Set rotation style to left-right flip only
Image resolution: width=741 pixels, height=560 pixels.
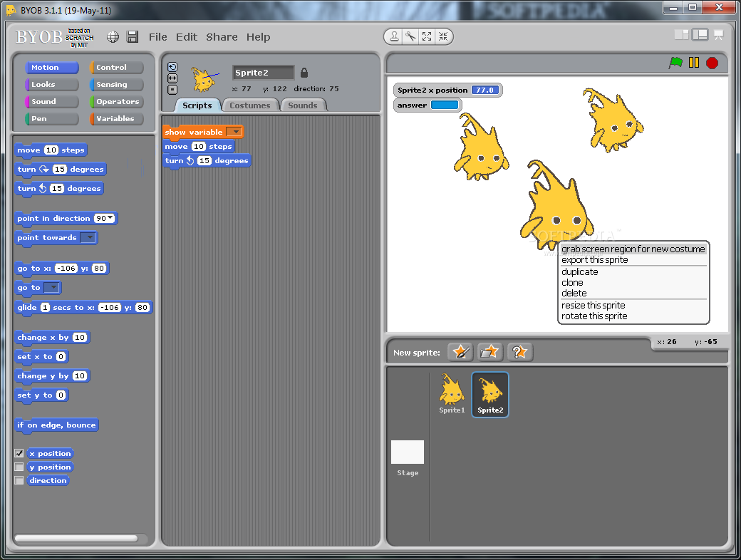click(x=172, y=78)
